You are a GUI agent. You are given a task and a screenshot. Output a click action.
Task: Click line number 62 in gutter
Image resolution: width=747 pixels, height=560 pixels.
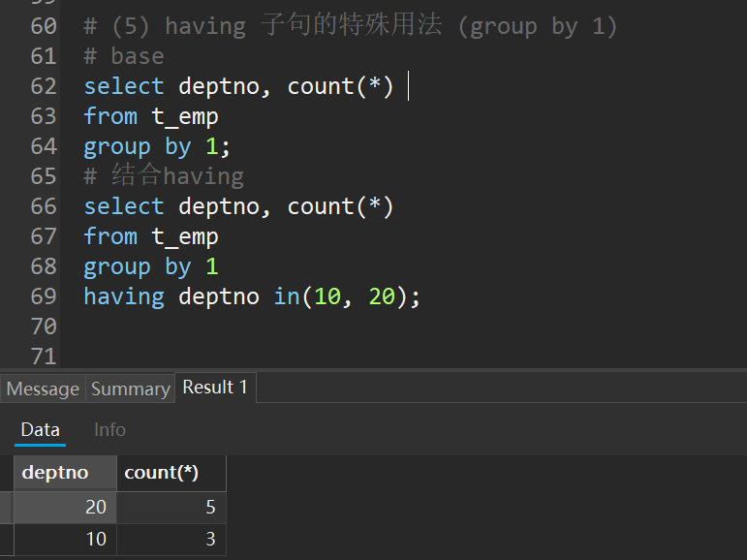tap(44, 87)
